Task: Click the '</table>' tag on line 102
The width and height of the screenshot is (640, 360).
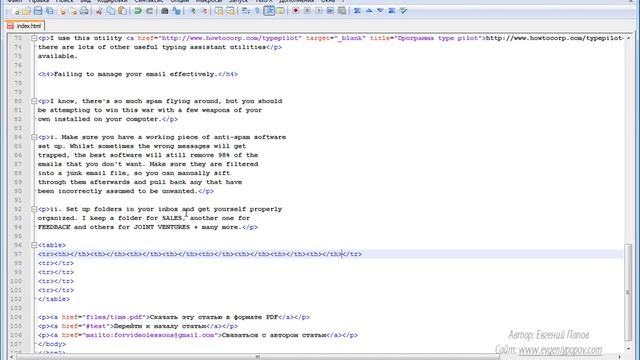Action: (54, 299)
